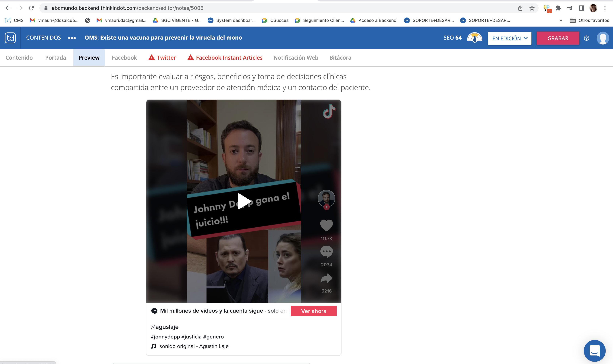Open the Extensions puzzle piece menu
Viewport: 613px width, 364px height.
558,8
